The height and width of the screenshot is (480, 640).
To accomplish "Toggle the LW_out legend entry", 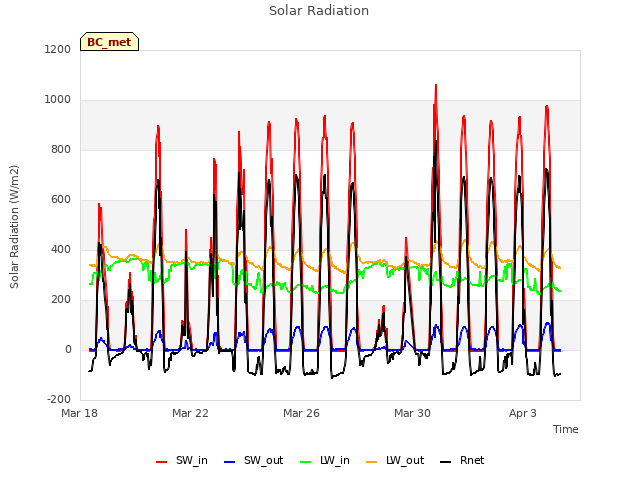I will [395, 461].
